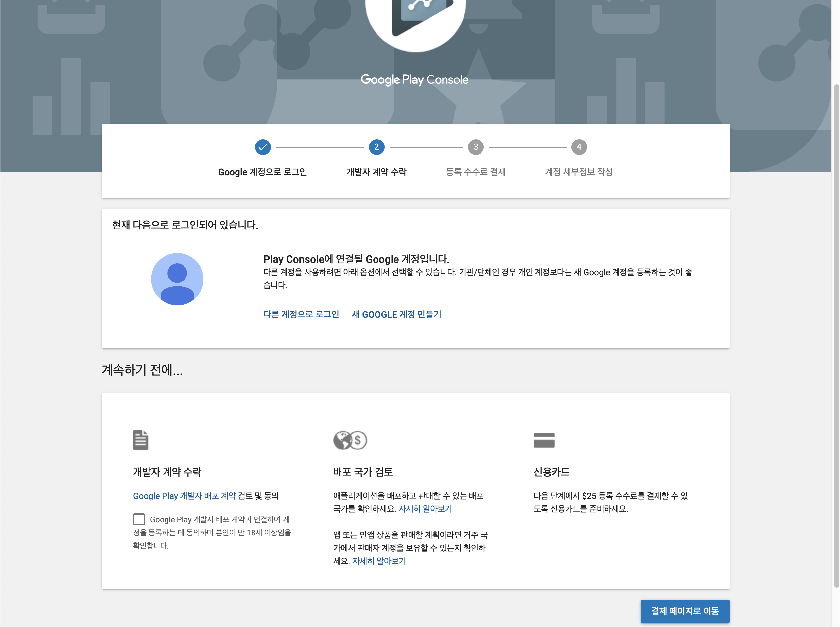Viewport: 840px width, 627px height.
Task: Click '새 GOOGLE 계정 만들기' link
Action: (396, 314)
